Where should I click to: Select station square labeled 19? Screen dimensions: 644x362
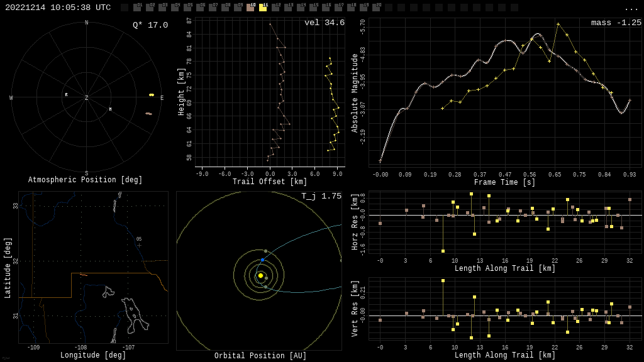click(x=364, y=8)
